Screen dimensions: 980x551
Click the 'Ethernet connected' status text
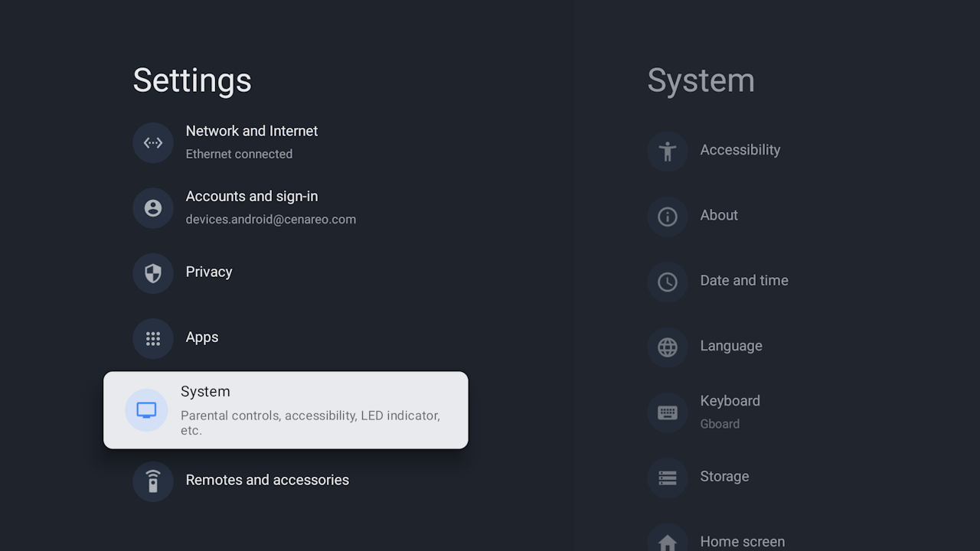[x=239, y=154]
